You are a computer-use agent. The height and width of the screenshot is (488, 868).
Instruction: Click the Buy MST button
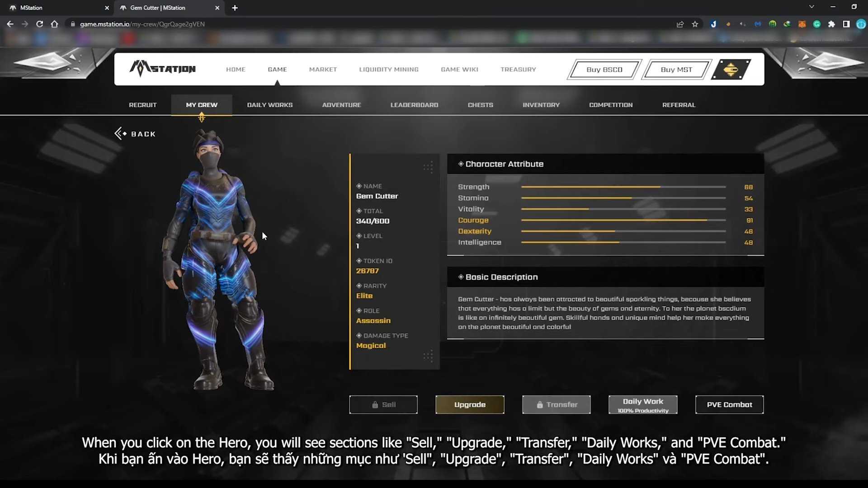[676, 70]
